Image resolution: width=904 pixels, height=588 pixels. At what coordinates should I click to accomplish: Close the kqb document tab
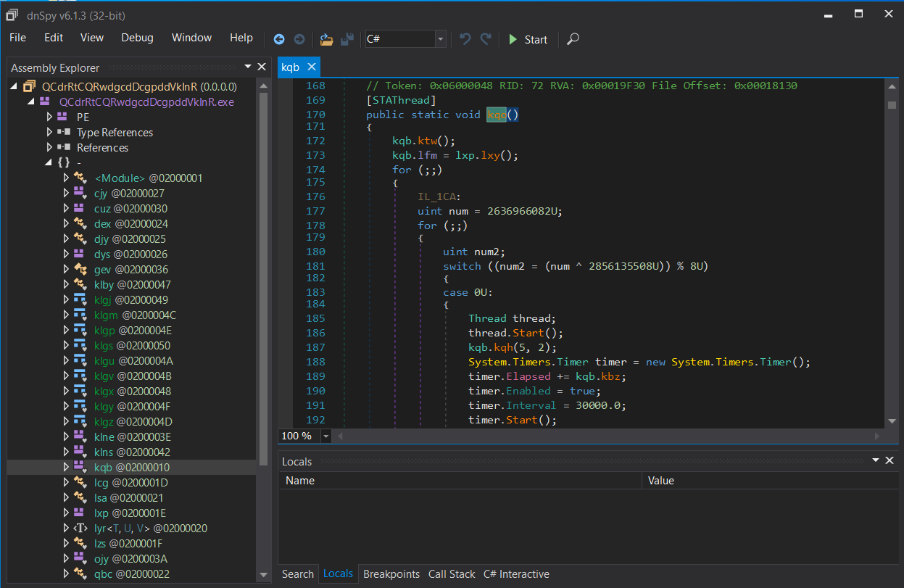point(312,67)
